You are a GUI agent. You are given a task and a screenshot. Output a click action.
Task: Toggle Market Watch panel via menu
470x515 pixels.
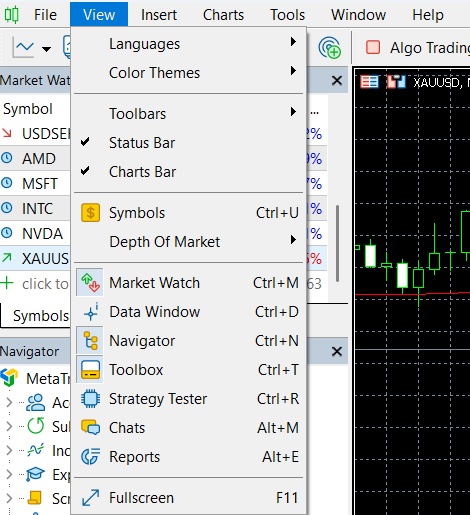coord(188,283)
